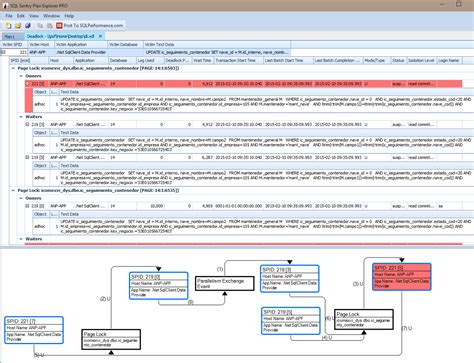The width and height of the screenshot is (474, 363).
Task: Collapse Waiters group under second Page Lock
Action: coord(21,239)
